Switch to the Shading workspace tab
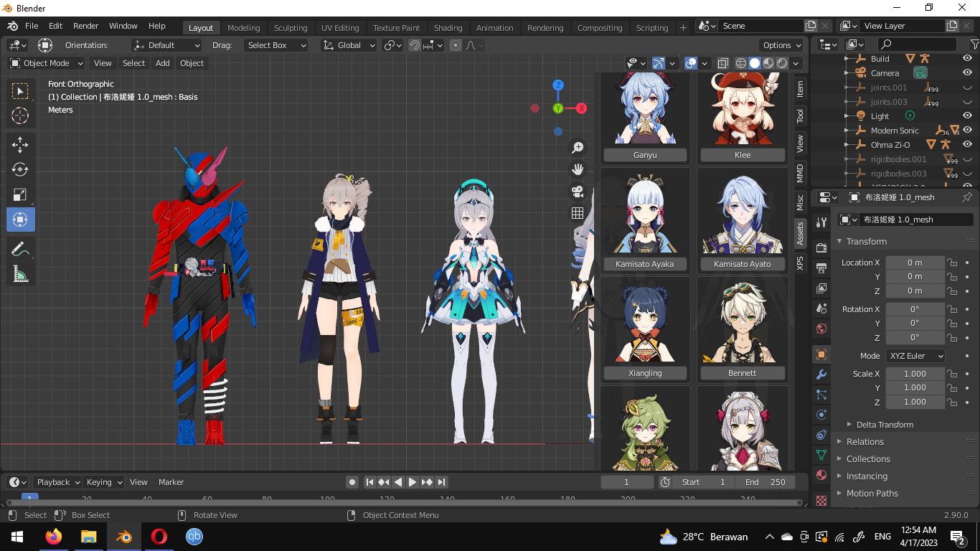Image resolution: width=980 pixels, height=551 pixels. click(x=448, y=27)
